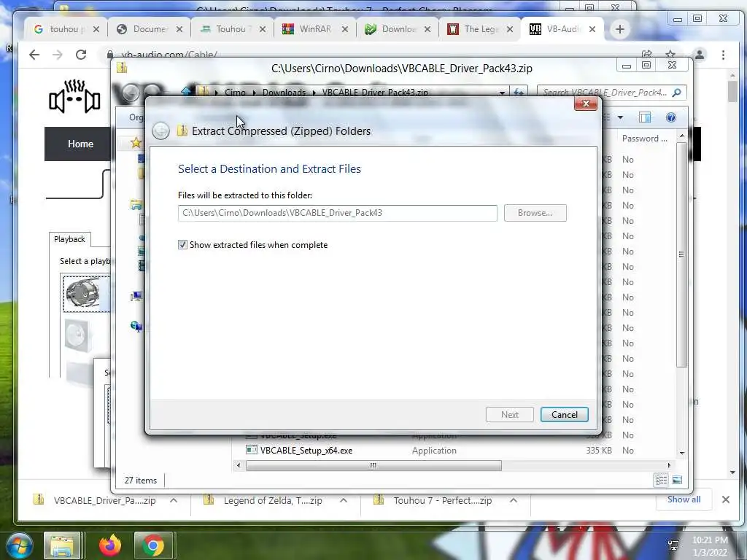Open the address bar history dropdown
Image resolution: width=747 pixels, height=560 pixels.
point(502,93)
